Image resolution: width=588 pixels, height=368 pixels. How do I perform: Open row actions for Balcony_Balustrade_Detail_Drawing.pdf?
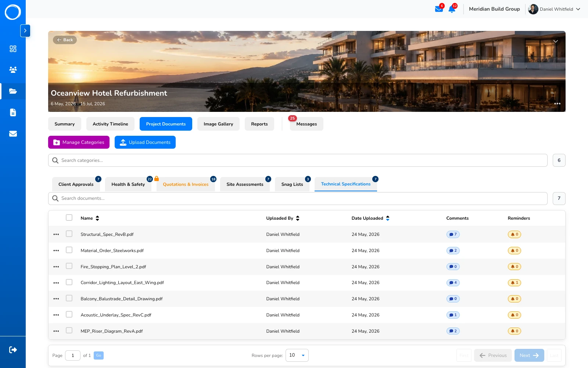click(56, 299)
